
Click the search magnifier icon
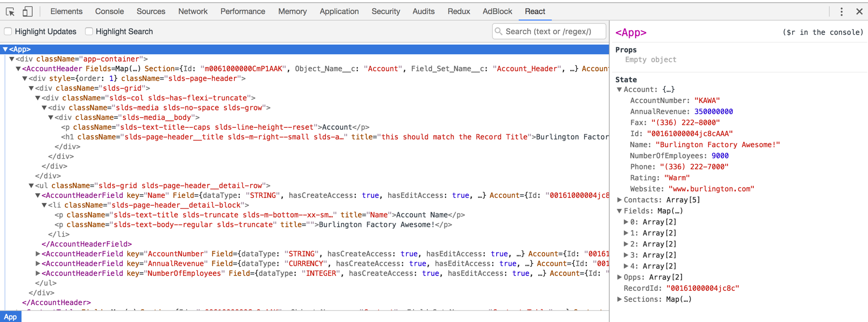[499, 31]
